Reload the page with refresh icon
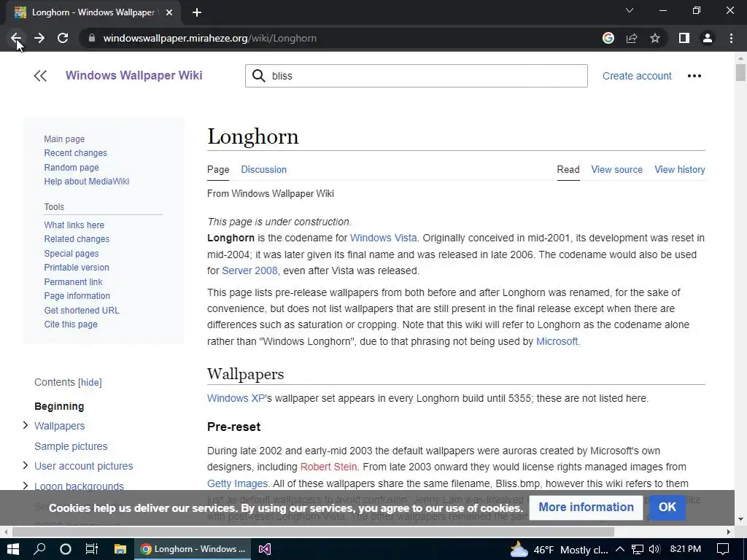The height and width of the screenshot is (560, 747). click(x=63, y=38)
